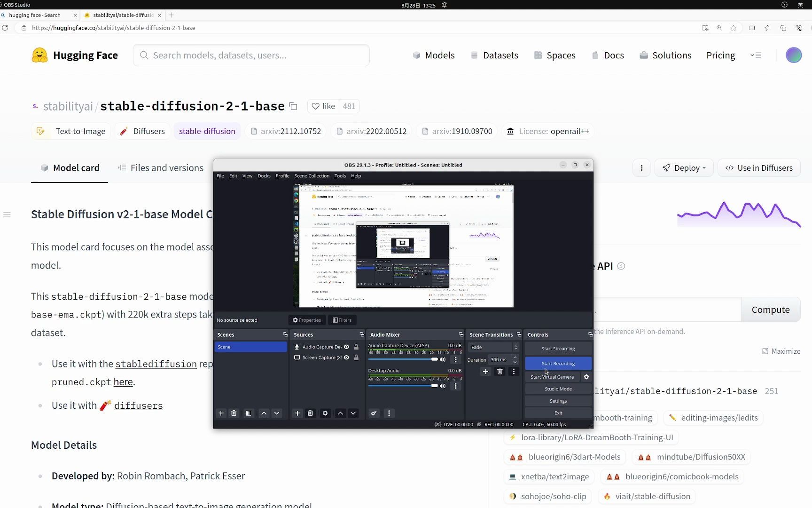The image size is (812, 508).
Task: Pop out the Controls dock panel
Action: click(x=590, y=334)
